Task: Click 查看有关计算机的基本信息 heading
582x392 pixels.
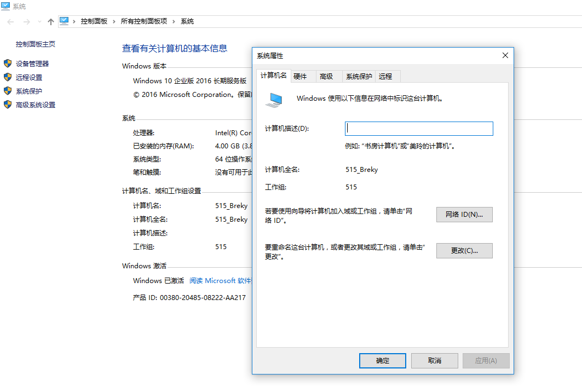Action: [x=175, y=48]
